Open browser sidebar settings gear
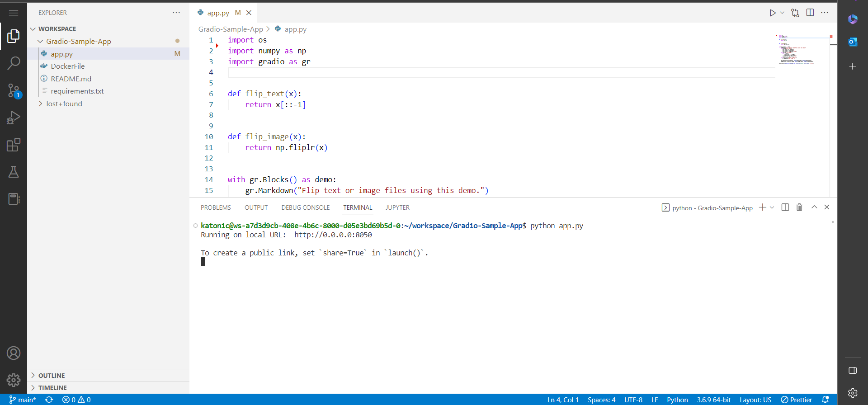 click(853, 393)
